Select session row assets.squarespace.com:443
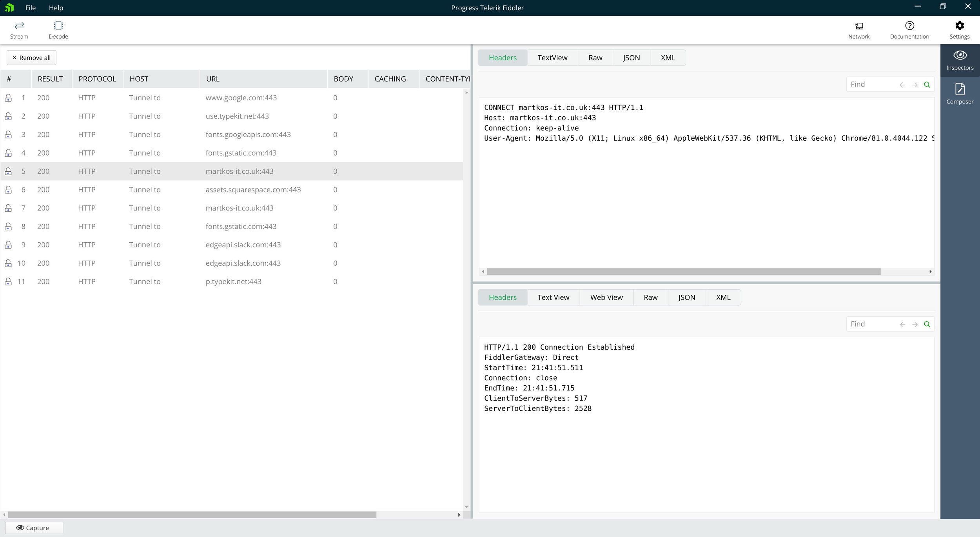This screenshot has height=537, width=980. (253, 190)
